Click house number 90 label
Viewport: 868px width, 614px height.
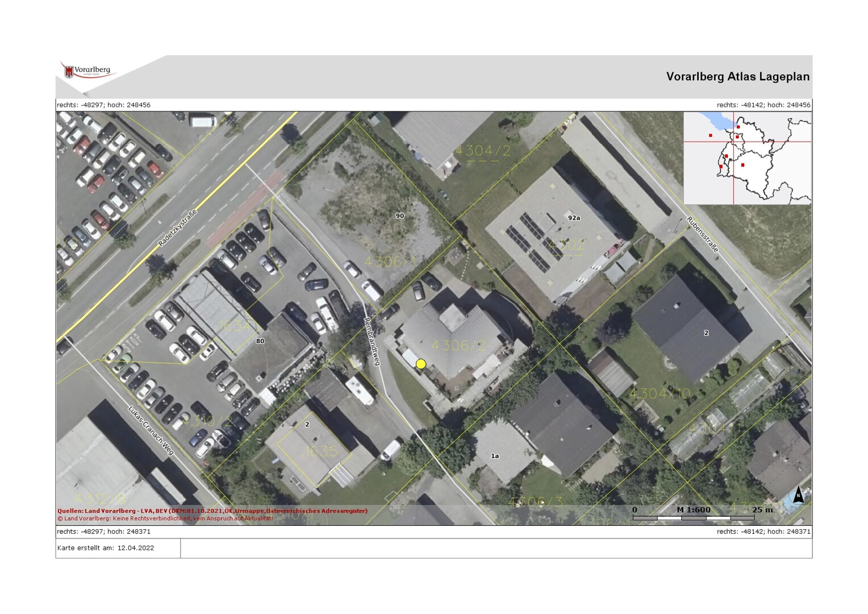400,216
